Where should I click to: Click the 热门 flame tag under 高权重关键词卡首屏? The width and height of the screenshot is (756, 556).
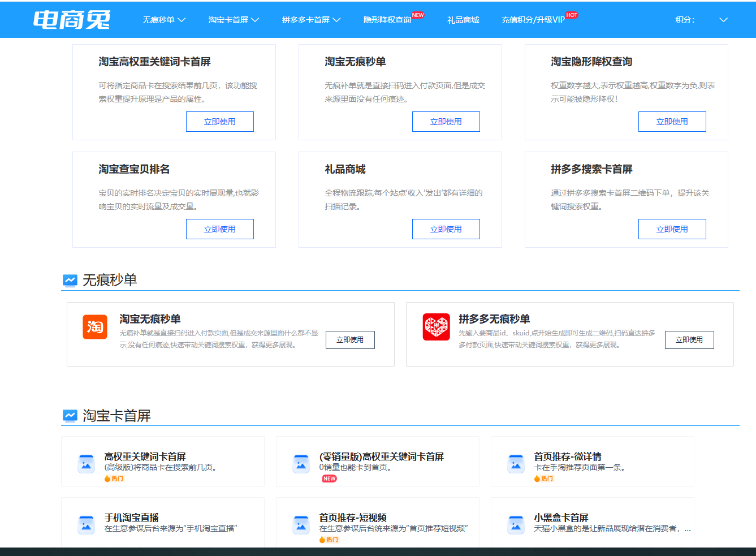(114, 479)
